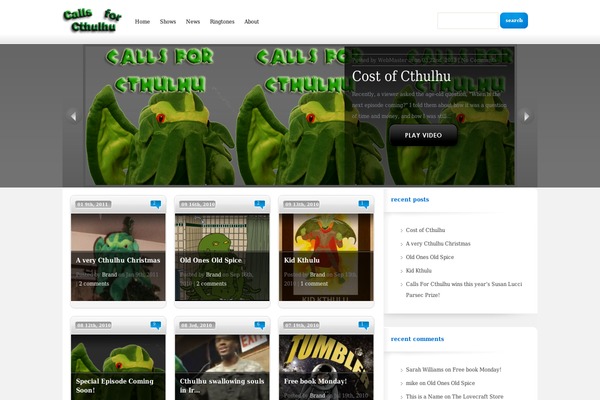Select Kid Kthulu in recent posts
This screenshot has width=600, height=400.
pyautogui.click(x=419, y=271)
